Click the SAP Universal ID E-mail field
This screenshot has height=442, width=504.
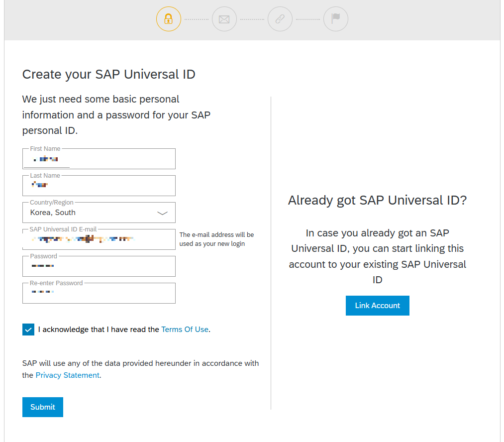point(99,239)
